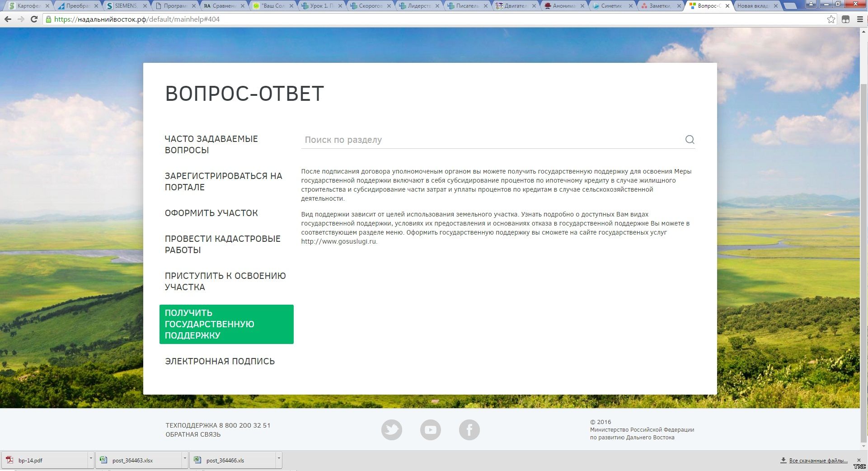Open the Chrome hamburger menu
Image resolution: width=868 pixels, height=471 pixels.
pyautogui.click(x=860, y=19)
